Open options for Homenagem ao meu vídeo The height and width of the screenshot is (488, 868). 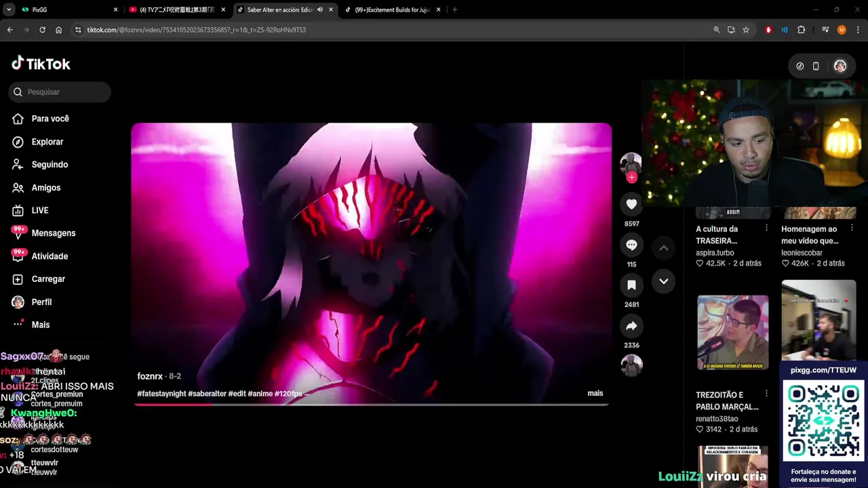pyautogui.click(x=852, y=228)
